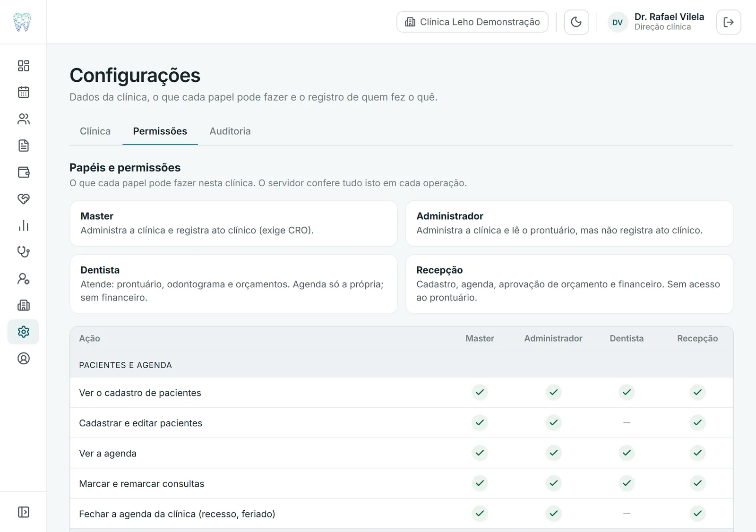Click the 'Marcar e remarcar consultas' row label
Screen dimensions: 756x532
point(142,483)
